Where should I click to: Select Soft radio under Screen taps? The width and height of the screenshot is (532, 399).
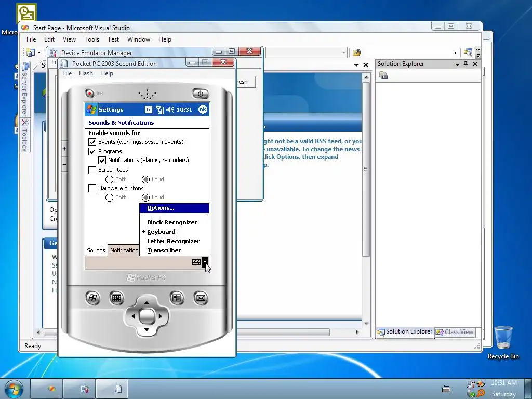click(109, 179)
